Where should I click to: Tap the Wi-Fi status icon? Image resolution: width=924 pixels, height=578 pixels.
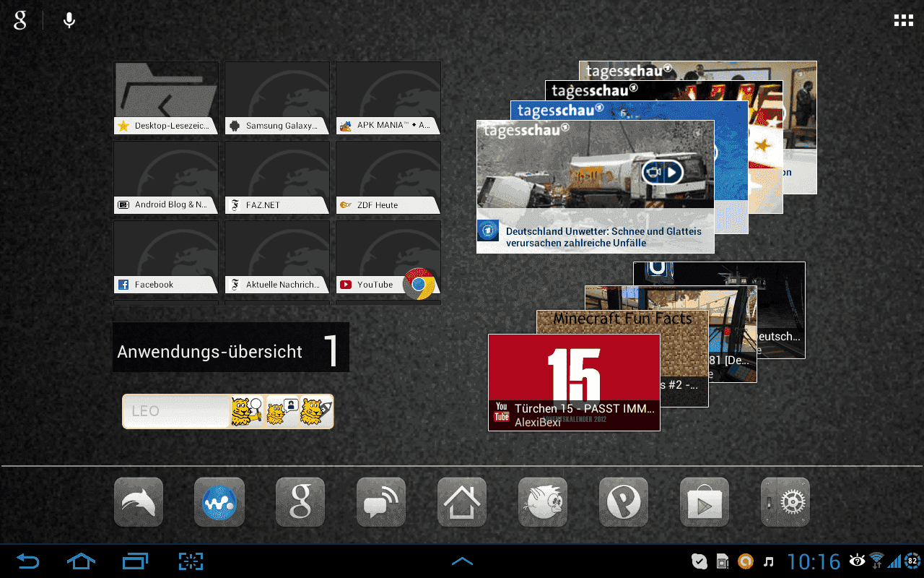[877, 561]
